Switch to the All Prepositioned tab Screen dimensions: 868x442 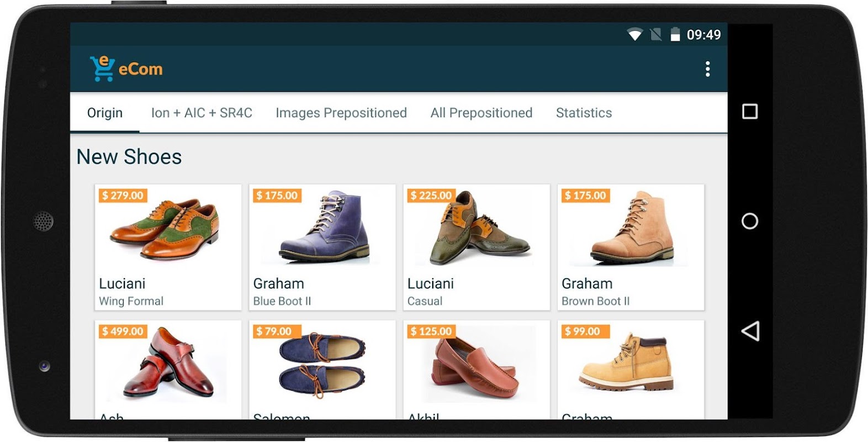click(481, 113)
